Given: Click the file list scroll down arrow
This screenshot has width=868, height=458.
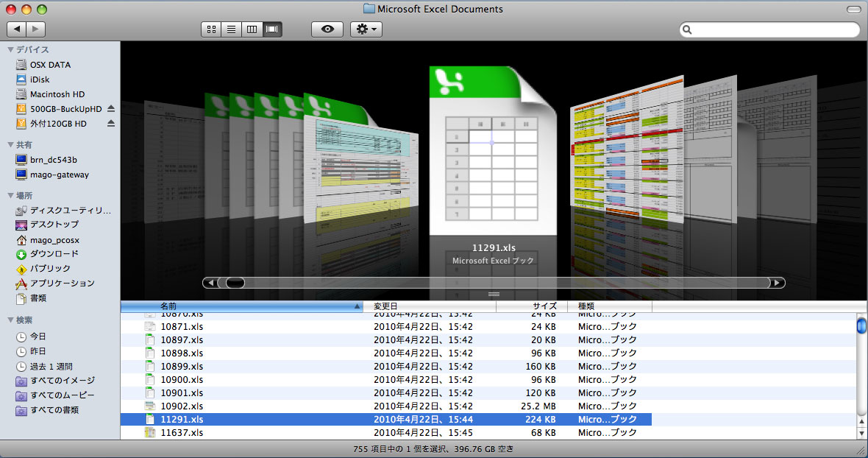Looking at the screenshot, I should (x=862, y=434).
